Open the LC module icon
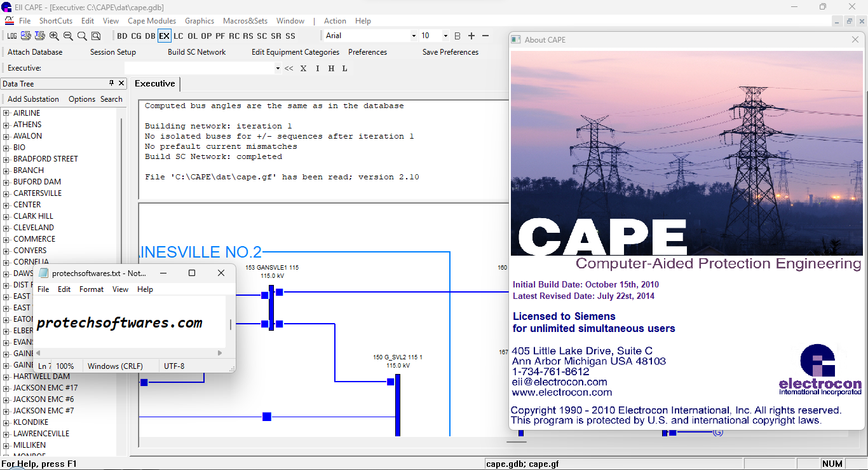The height and width of the screenshot is (470, 868). point(179,36)
